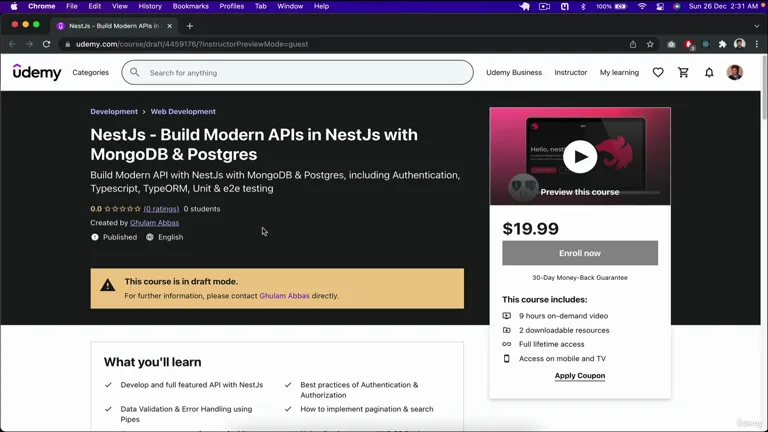768x432 pixels.
Task: Open the View menu
Action: coord(120,6)
